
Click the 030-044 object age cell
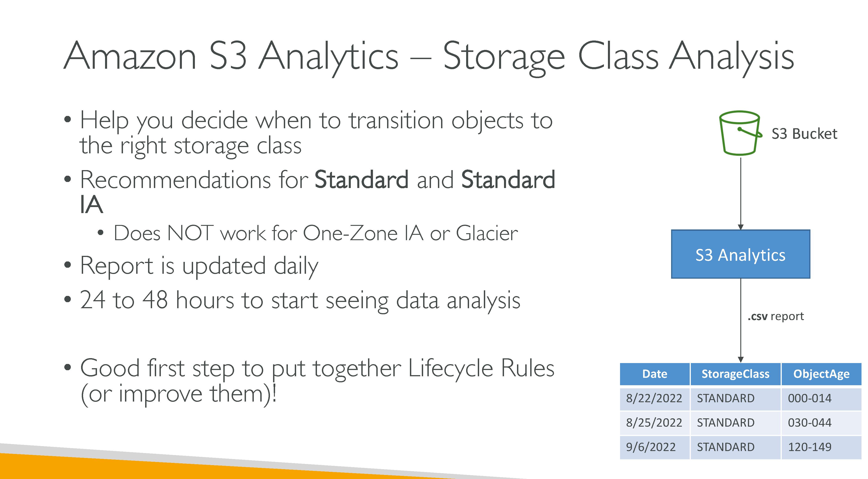809,423
